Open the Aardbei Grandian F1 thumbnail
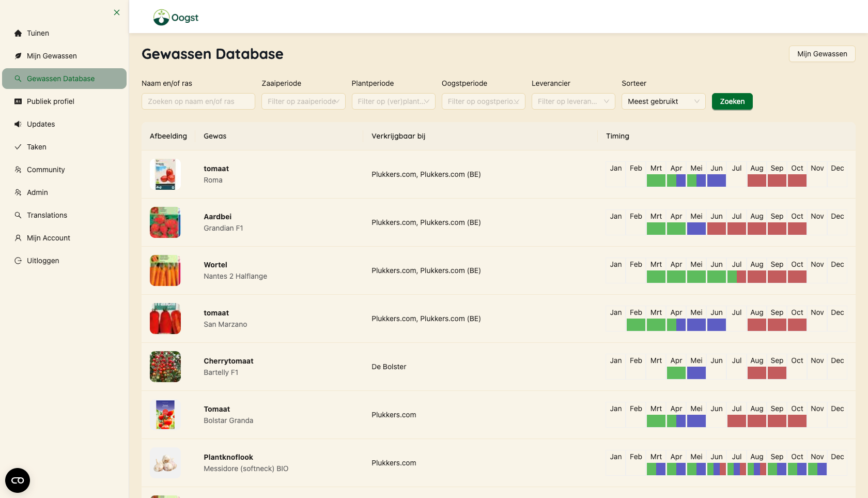 coord(165,222)
